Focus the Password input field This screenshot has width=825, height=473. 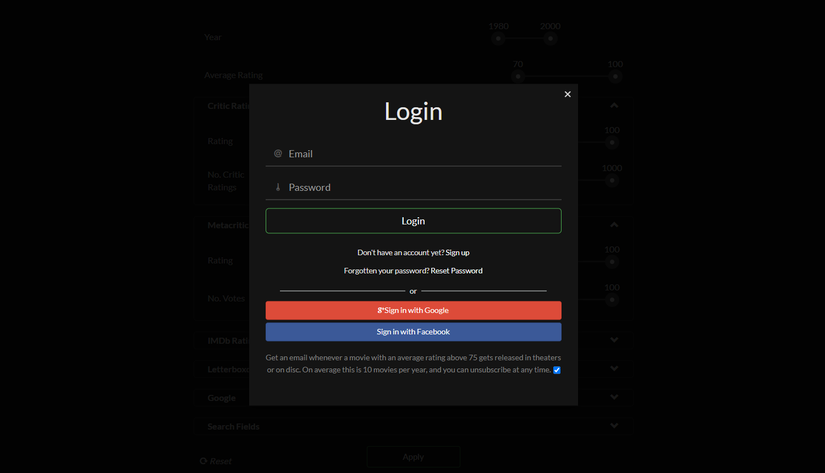pyautogui.click(x=413, y=187)
